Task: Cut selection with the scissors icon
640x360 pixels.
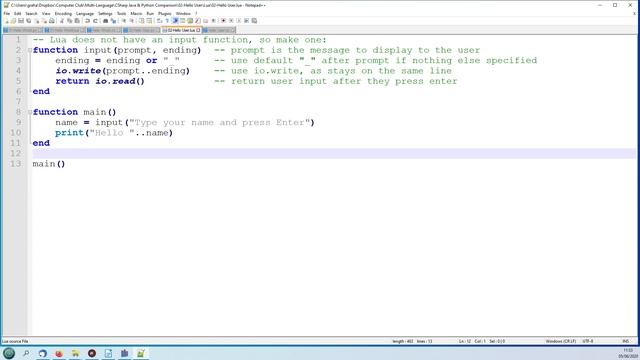Action: click(62, 20)
